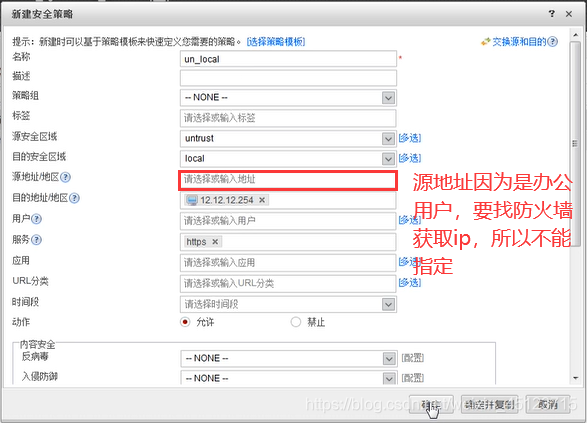Expand the 入侵防御 NONE dropdown
This screenshot has height=423, width=587.
pos(389,378)
